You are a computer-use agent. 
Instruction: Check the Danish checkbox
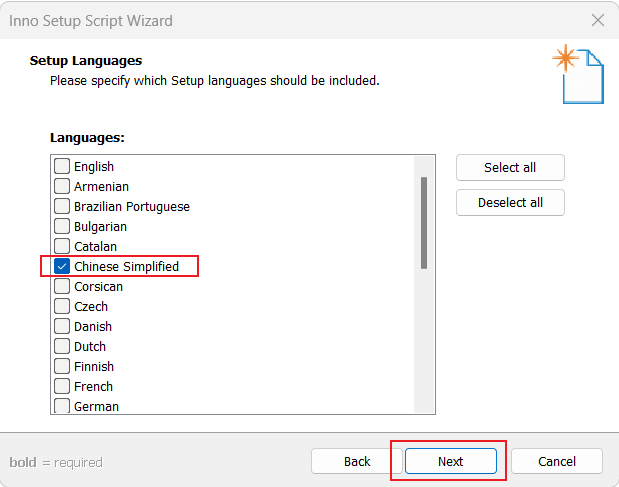click(x=62, y=326)
